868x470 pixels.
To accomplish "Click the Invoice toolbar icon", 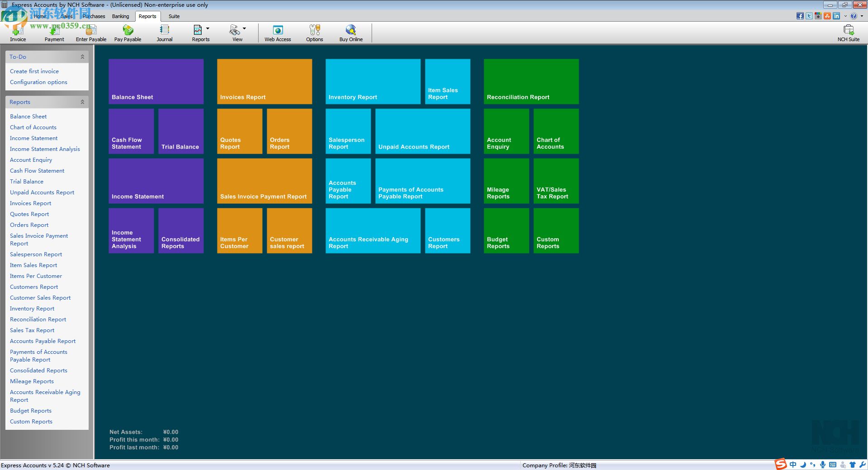I will point(18,33).
